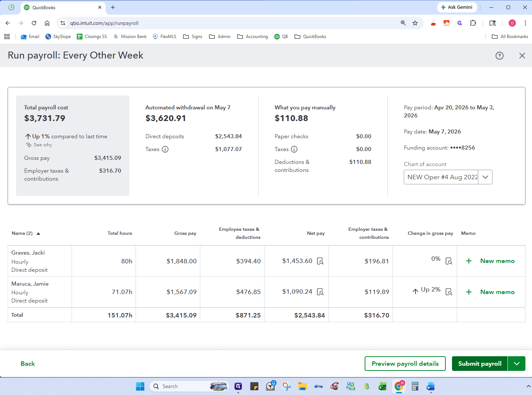532x395 pixels.
Task: Open Windows Start menu
Action: pyautogui.click(x=140, y=386)
